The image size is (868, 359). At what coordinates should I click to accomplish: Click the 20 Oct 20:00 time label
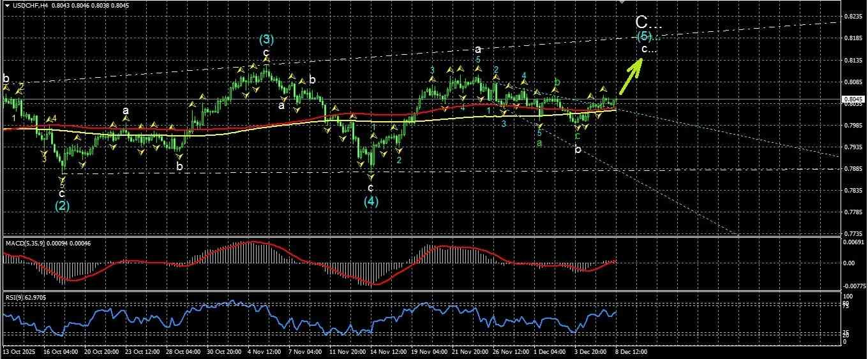click(x=100, y=351)
